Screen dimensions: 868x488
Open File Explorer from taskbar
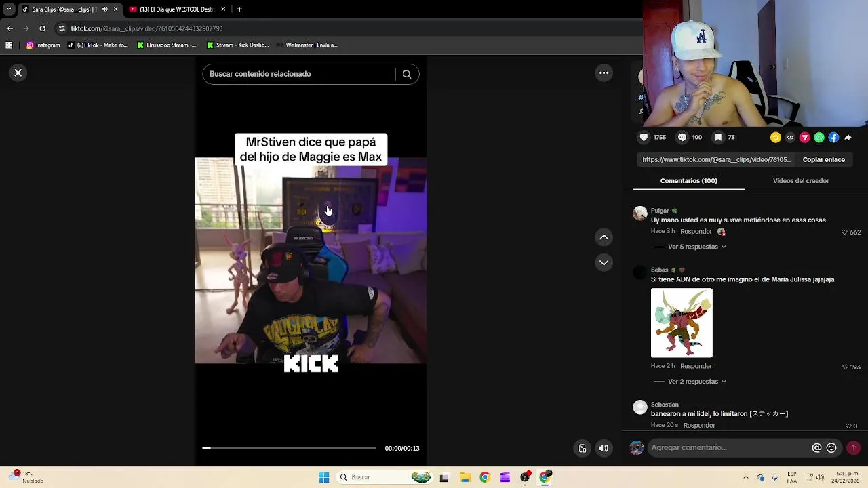(x=465, y=477)
